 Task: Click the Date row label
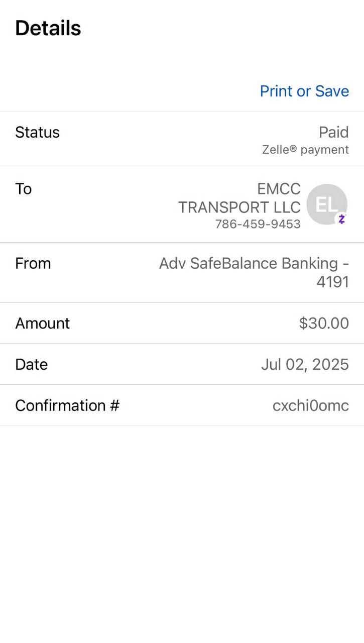point(32,364)
